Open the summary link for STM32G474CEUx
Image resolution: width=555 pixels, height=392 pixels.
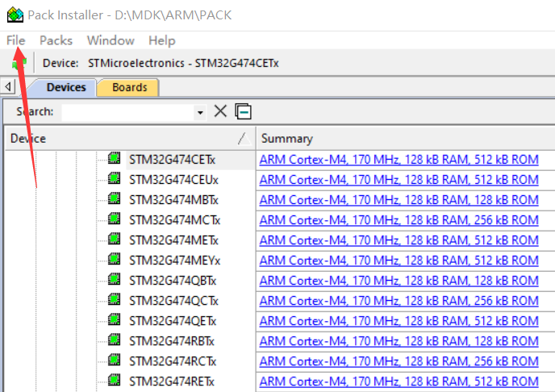[x=399, y=180]
